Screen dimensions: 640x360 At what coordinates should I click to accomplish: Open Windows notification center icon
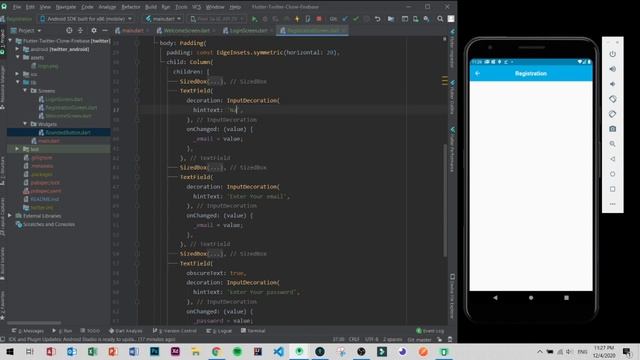tap(627, 351)
